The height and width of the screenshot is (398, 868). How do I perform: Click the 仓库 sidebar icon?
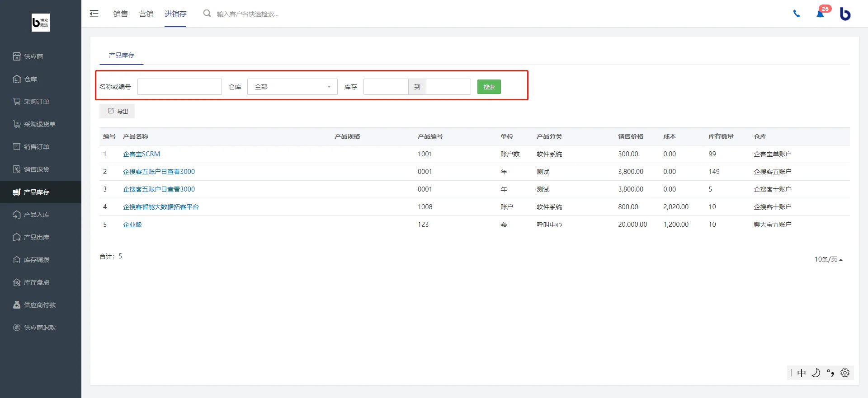(17, 79)
